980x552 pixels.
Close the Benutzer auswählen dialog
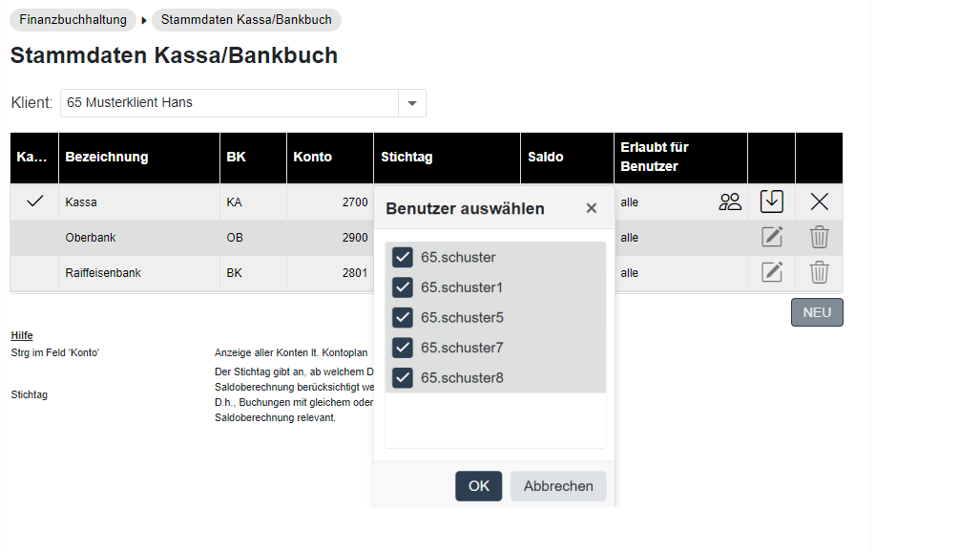click(x=592, y=208)
